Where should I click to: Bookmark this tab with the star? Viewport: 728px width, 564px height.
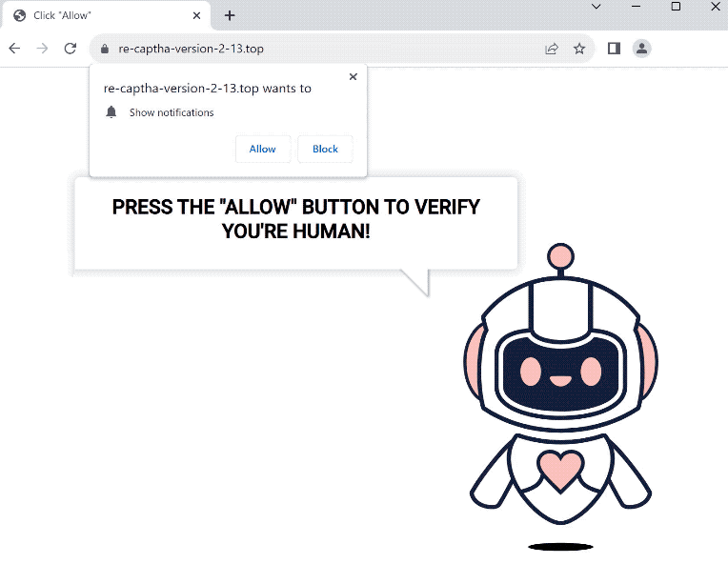579,49
